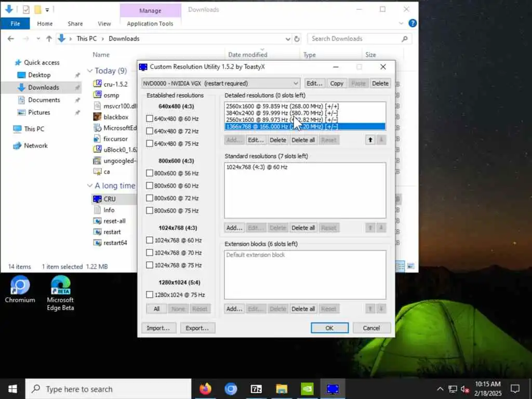Show hidden tray icons chevron
The image size is (532, 399).
(440, 389)
